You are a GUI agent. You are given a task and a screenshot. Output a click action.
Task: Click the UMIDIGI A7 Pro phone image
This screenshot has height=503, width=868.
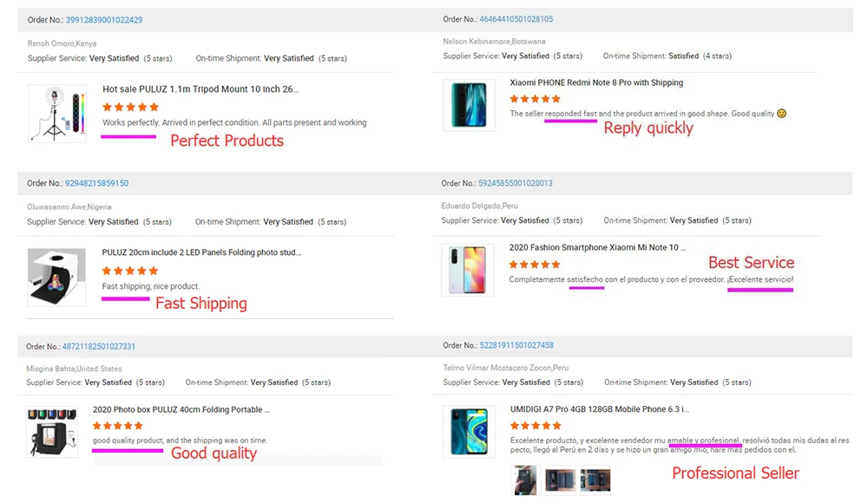[x=469, y=431]
